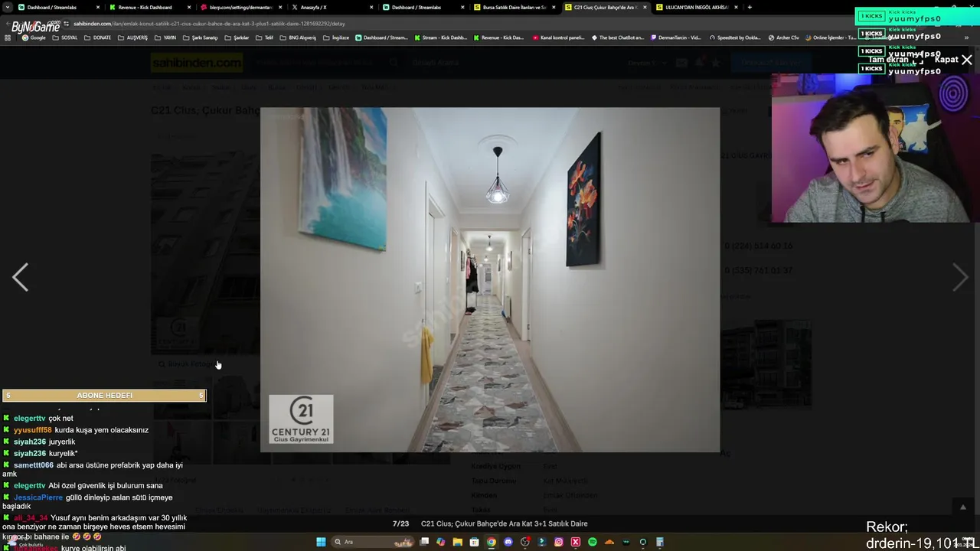Click chat username samettt066
980x551 pixels.
point(33,465)
